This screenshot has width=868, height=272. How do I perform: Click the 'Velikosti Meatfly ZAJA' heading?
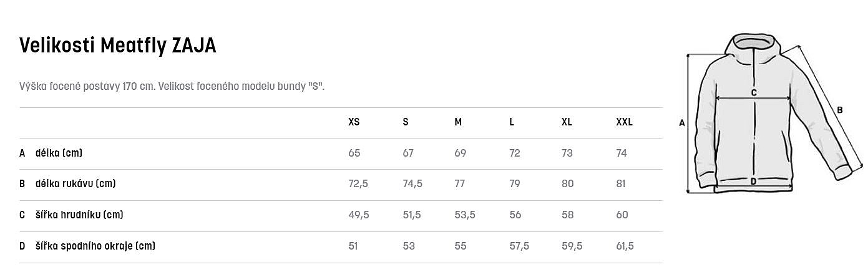[x=118, y=46]
